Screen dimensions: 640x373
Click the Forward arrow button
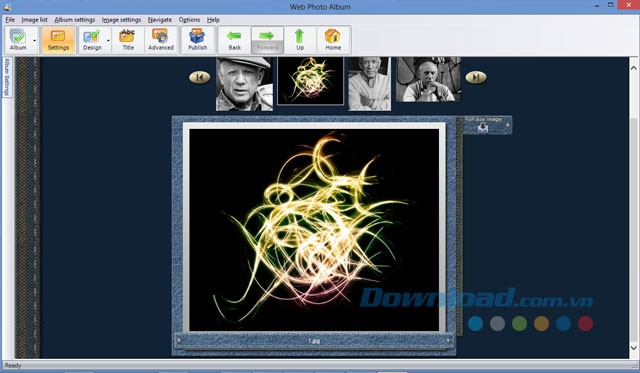click(x=267, y=40)
